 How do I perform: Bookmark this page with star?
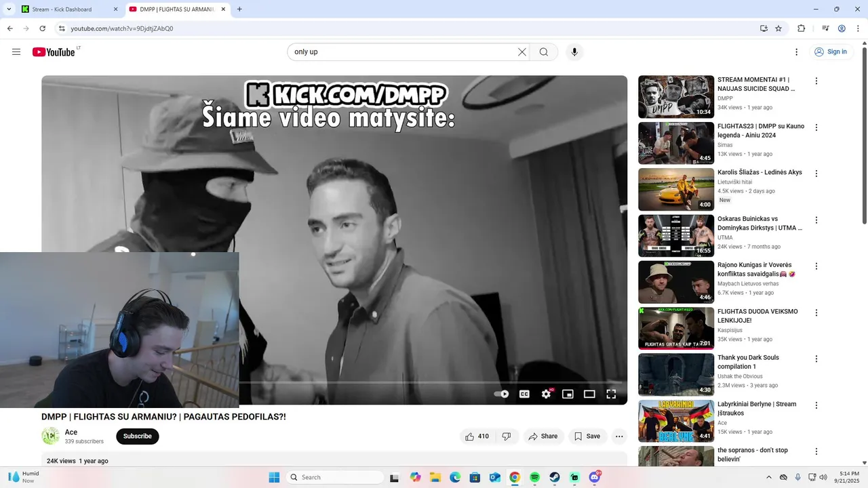click(778, 28)
